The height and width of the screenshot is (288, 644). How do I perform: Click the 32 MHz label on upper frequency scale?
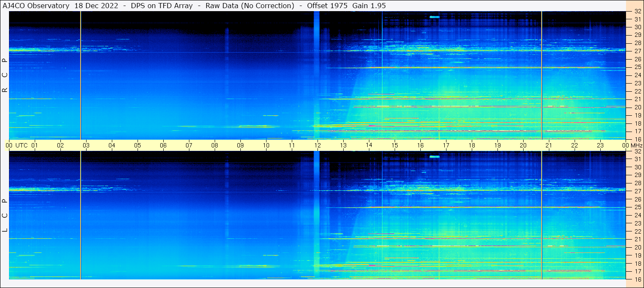tap(638, 12)
